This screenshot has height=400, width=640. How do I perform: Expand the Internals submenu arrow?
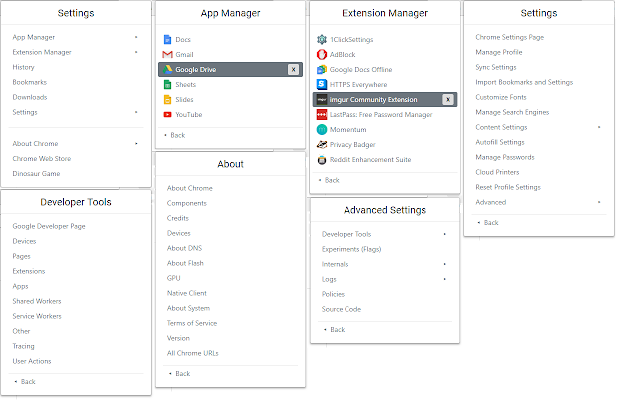(x=444, y=264)
